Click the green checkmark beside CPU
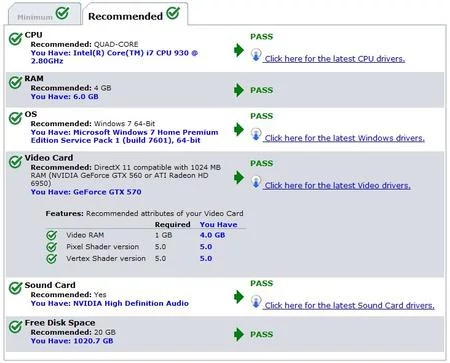The width and height of the screenshot is (450, 363). 15,39
